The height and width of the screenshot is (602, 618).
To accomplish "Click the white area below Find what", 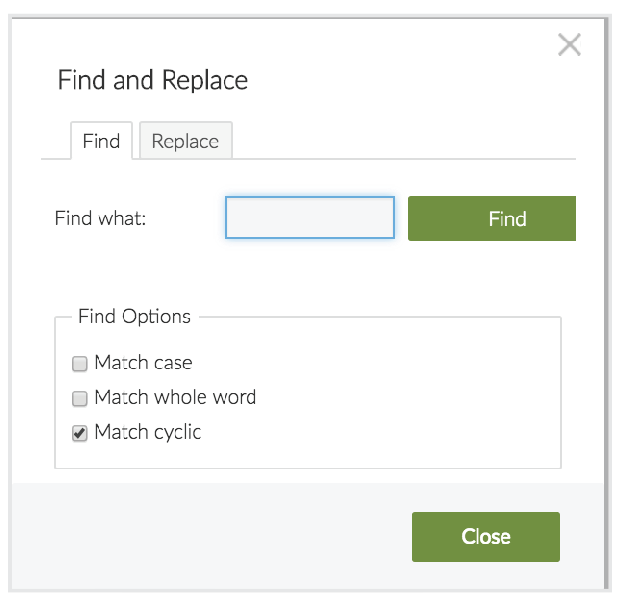I will pyautogui.click(x=300, y=275).
